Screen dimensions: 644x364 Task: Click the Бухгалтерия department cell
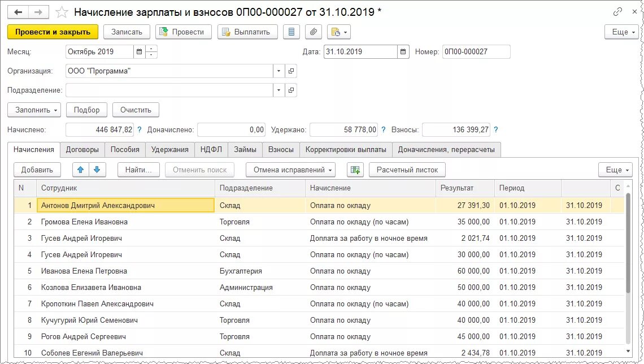(x=260, y=271)
